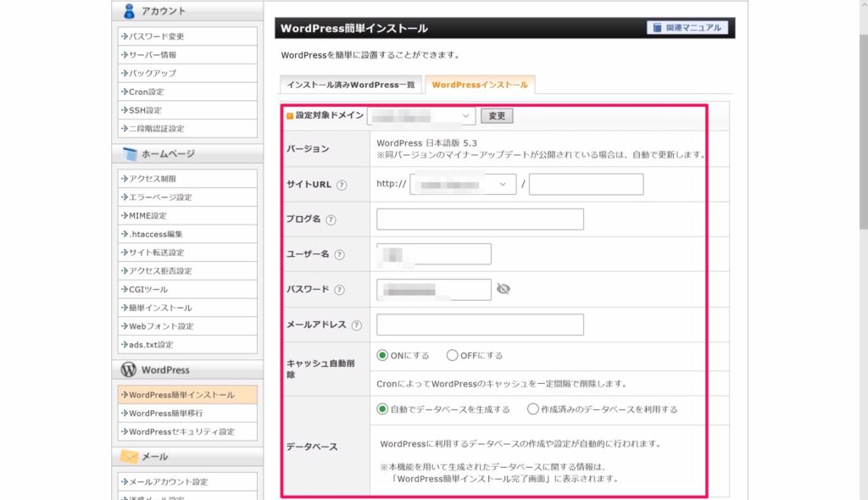Open 二段階認証設定 in sidebar
The height and width of the screenshot is (500, 868).
point(187,129)
